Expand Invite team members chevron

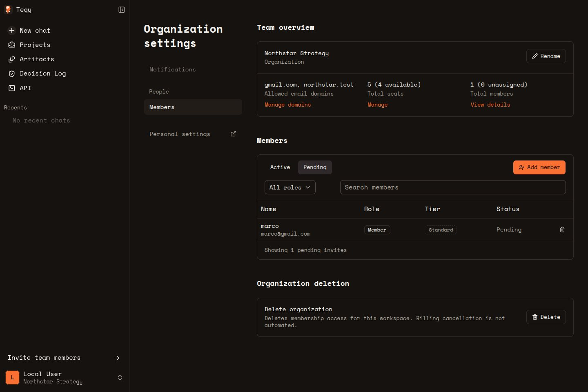click(x=118, y=358)
